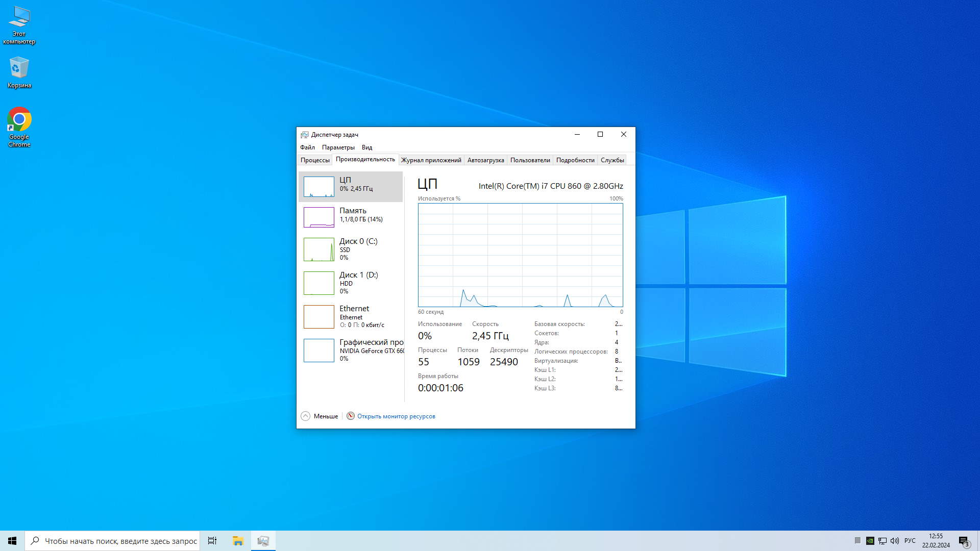
Task: Select Ethernet network graph in sidebar
Action: tap(319, 317)
